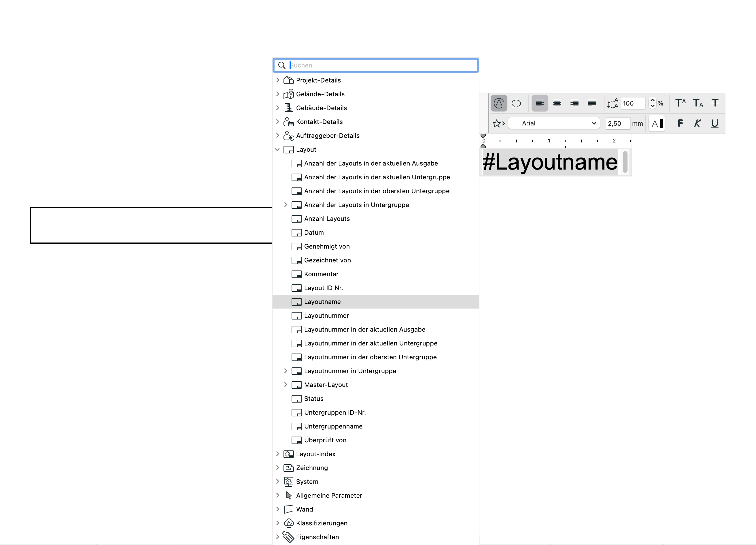Click the System monitor gear icon
756x545 pixels.
[x=289, y=482]
